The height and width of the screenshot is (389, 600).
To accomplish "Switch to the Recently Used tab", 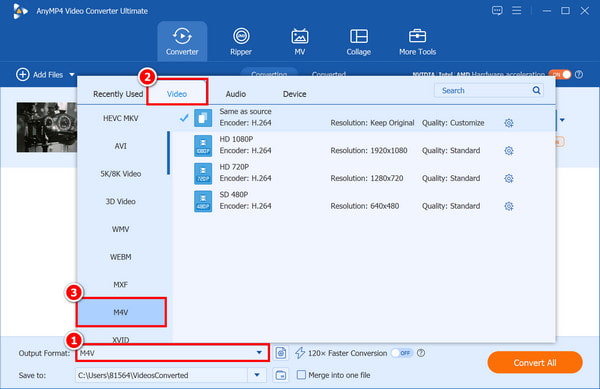I will [118, 94].
